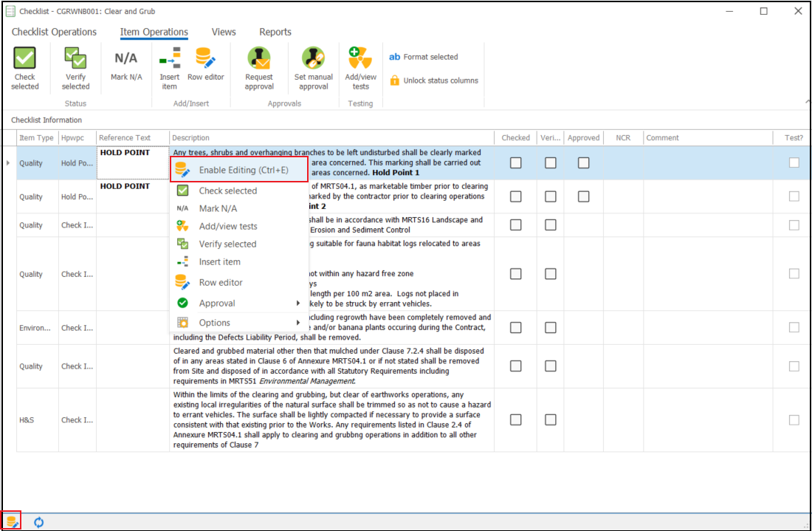Click the Reference Text column header
This screenshot has width=812, height=531.
[133, 138]
